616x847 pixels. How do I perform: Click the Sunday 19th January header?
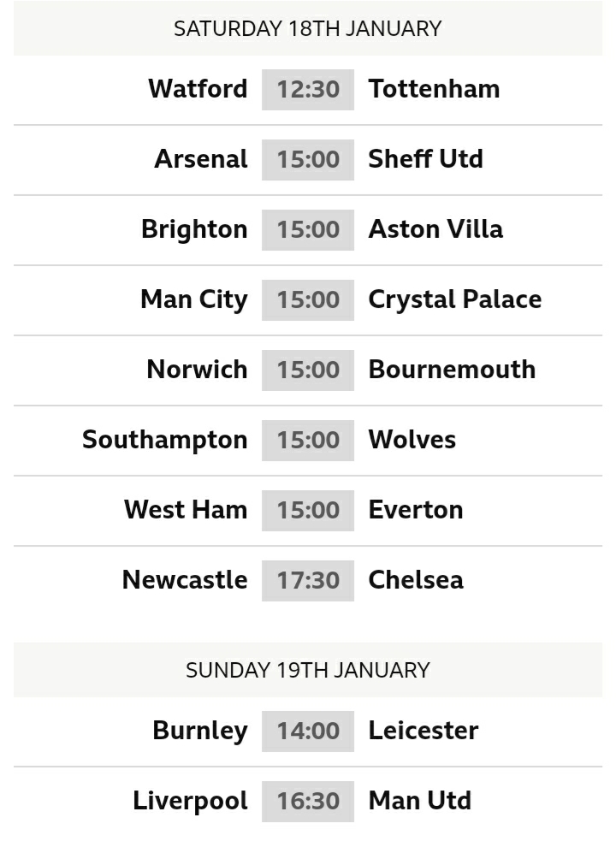click(x=308, y=670)
